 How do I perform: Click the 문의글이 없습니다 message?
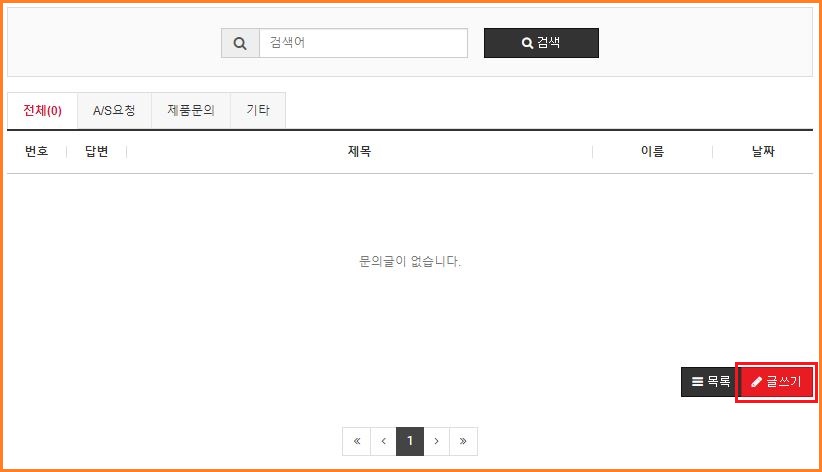[410, 261]
